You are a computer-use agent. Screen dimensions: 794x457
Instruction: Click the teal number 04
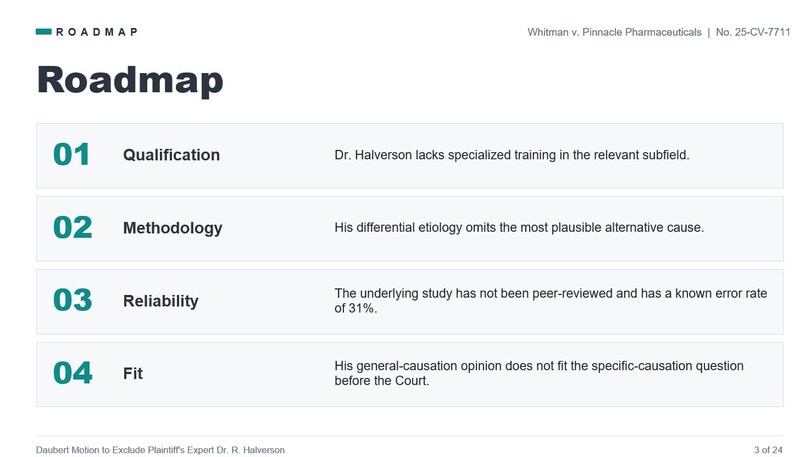click(x=73, y=373)
